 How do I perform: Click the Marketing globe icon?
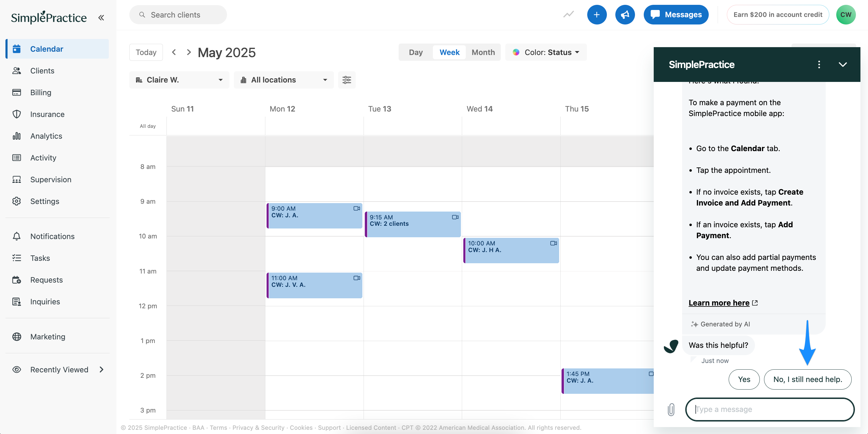17,337
